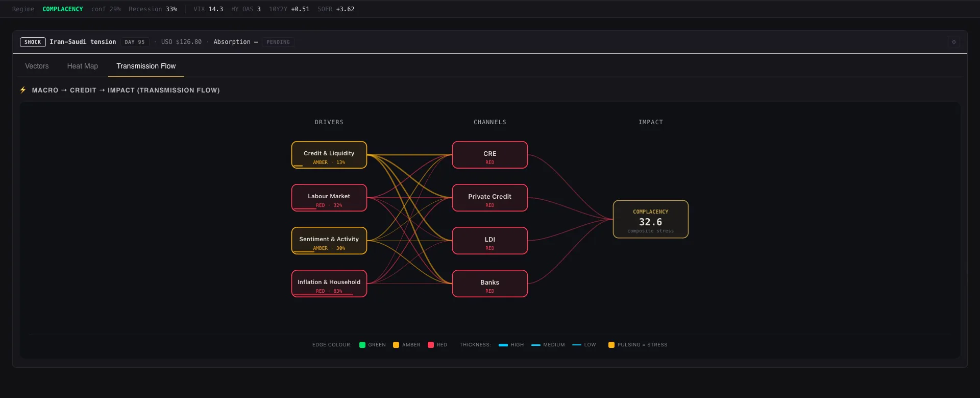Viewport: 980px width, 398px height.
Task: Click the lightning bolt icon beside the heading
Action: 23,90
